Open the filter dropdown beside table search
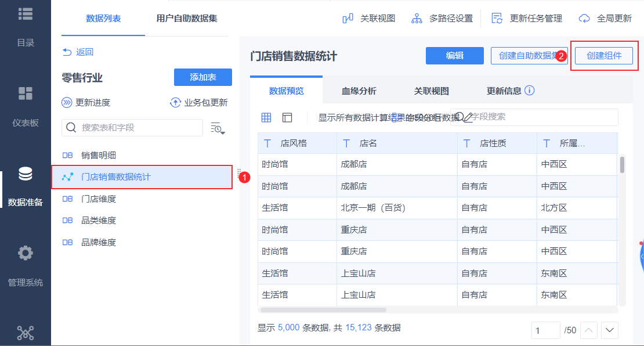Image resolution: width=644 pixels, height=346 pixels. tap(218, 128)
